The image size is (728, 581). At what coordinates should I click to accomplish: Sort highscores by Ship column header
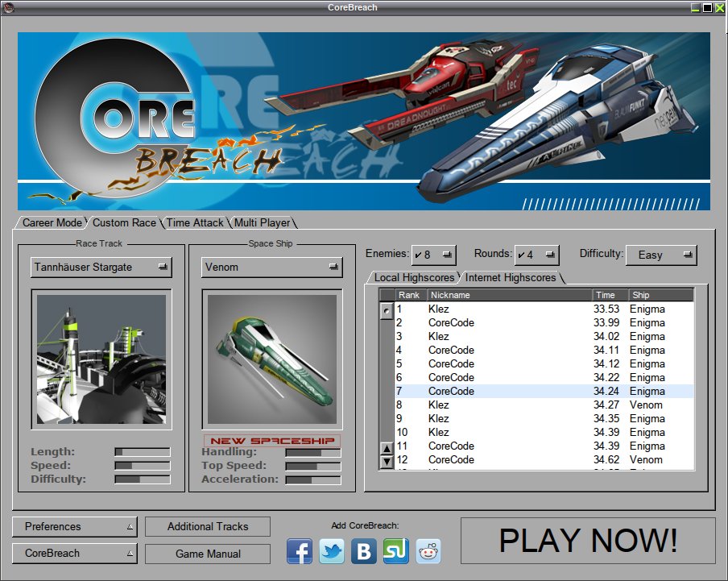tap(661, 295)
